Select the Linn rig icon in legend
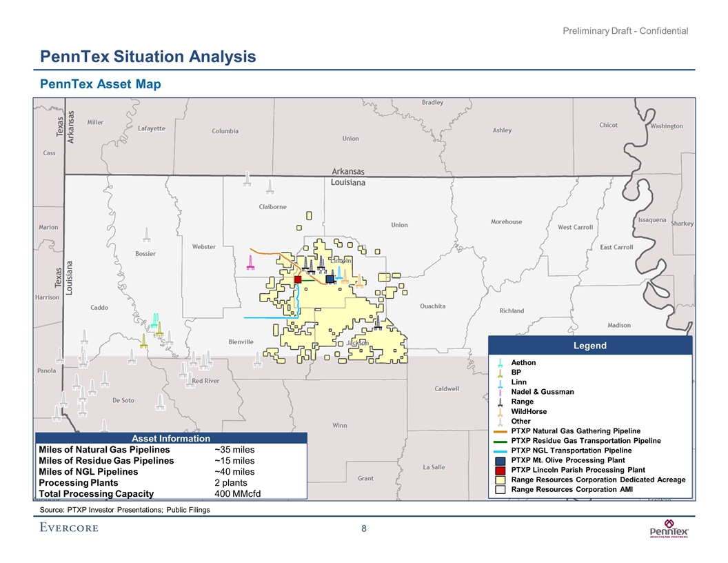Viewport: 728px width, 563px height. click(x=500, y=382)
